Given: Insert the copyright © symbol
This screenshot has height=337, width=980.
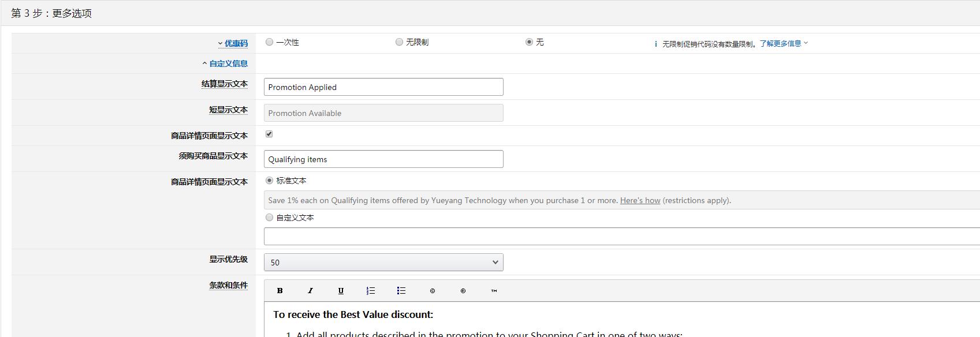Looking at the screenshot, I should coord(433,291).
